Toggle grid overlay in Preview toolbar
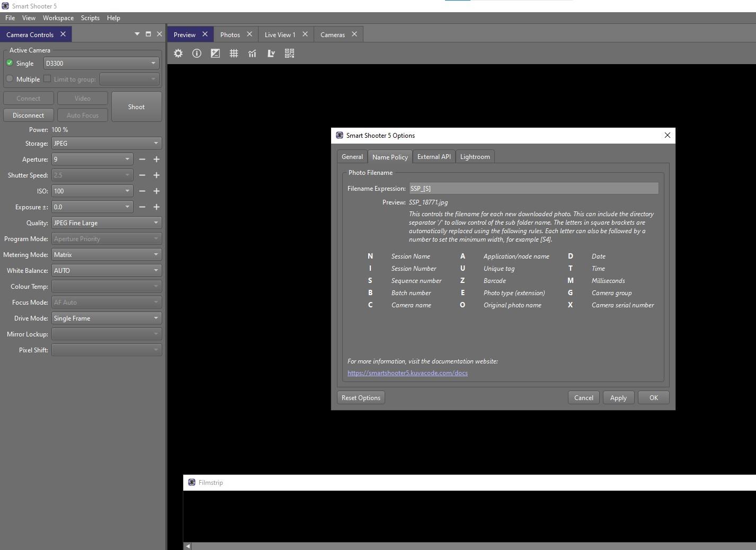Viewport: 756px width, 550px height. coord(234,54)
